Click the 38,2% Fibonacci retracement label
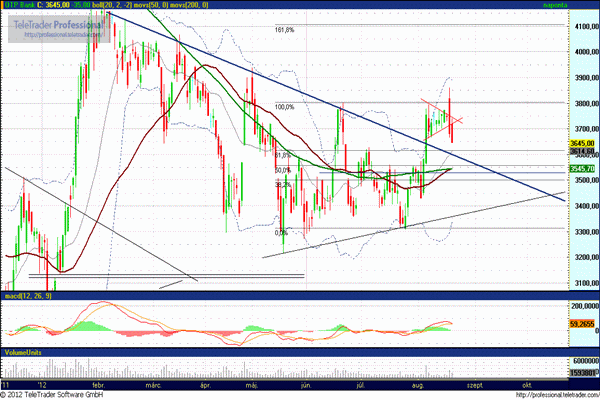 (282, 185)
